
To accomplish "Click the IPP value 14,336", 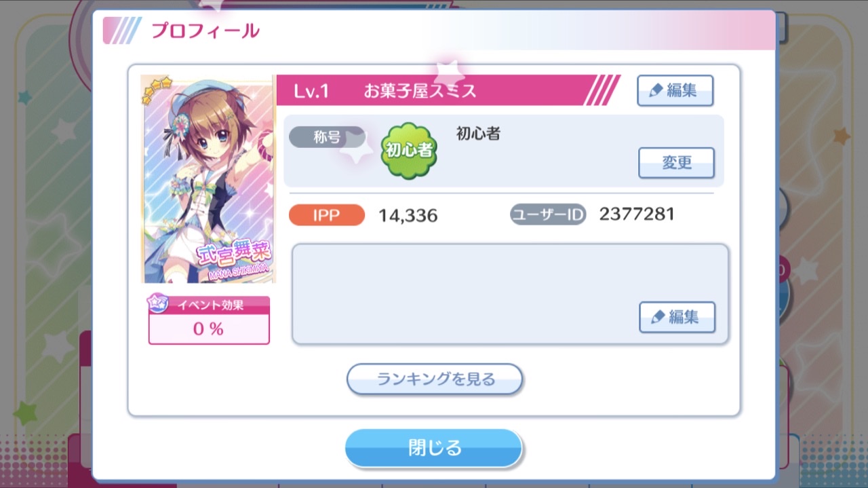I will tap(408, 216).
